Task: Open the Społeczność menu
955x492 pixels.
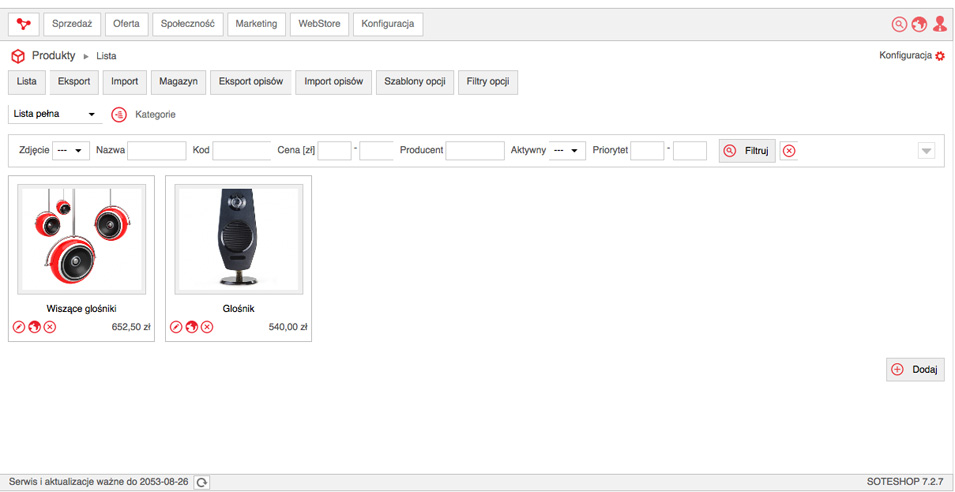Action: click(188, 24)
